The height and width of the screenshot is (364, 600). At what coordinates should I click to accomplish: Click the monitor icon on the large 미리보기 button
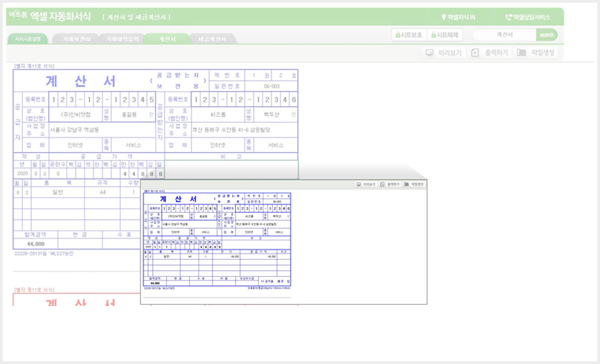[430, 52]
